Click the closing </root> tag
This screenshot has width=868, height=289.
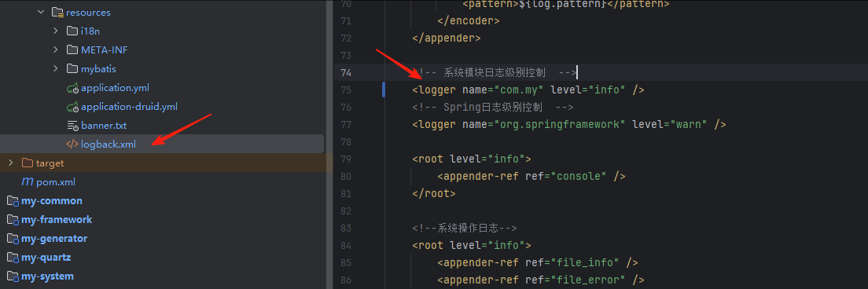tap(434, 194)
